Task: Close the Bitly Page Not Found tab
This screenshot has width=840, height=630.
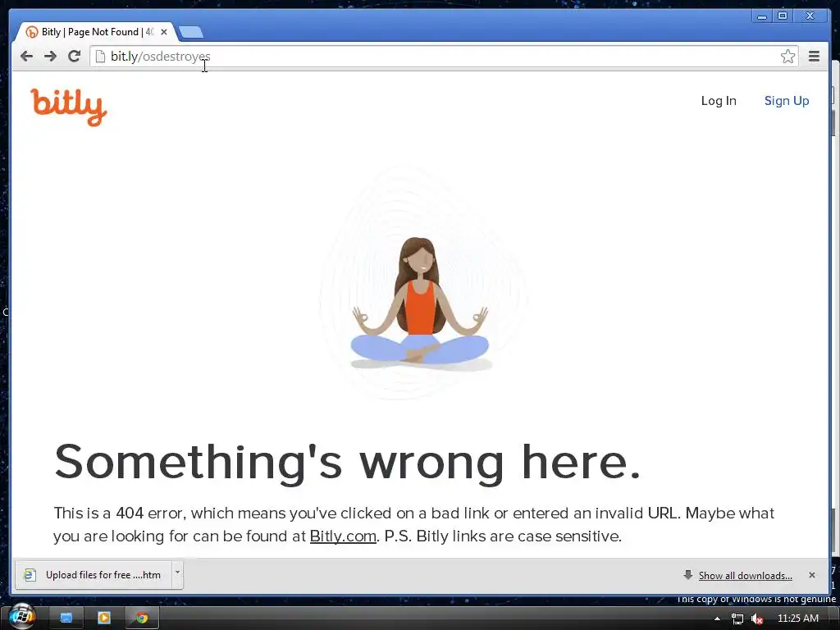Action: (x=164, y=32)
